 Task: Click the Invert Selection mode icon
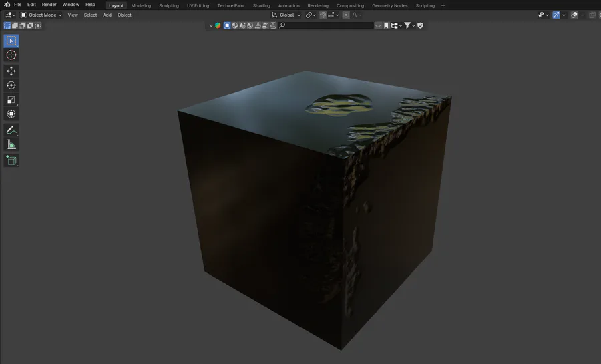tap(30, 25)
